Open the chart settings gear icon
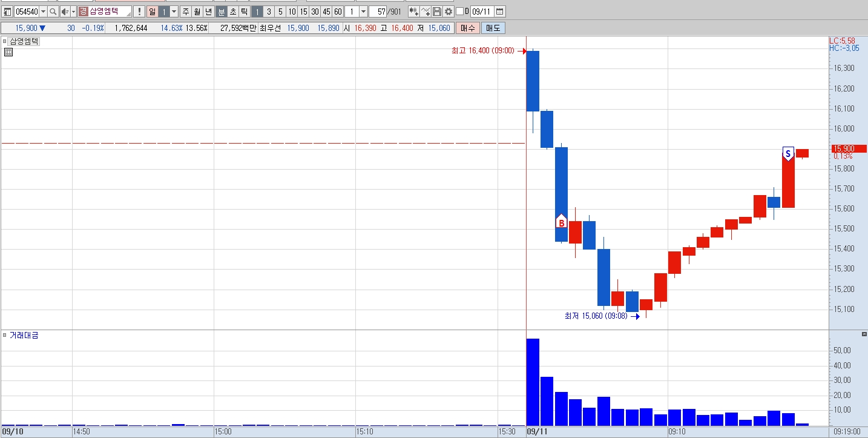The height and width of the screenshot is (438, 868). (449, 12)
